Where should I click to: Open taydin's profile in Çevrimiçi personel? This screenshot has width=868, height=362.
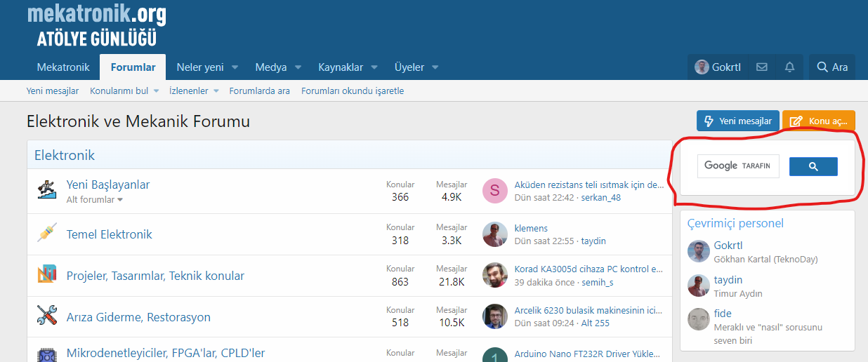click(x=728, y=280)
